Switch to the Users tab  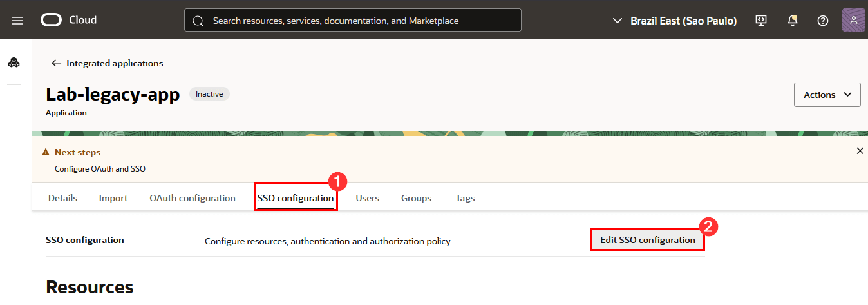(368, 198)
